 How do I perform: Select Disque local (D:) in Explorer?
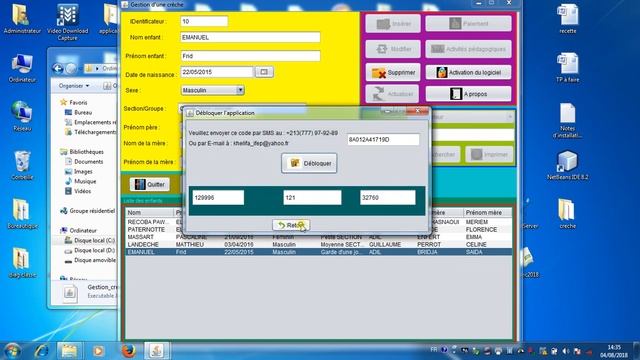coord(90,250)
